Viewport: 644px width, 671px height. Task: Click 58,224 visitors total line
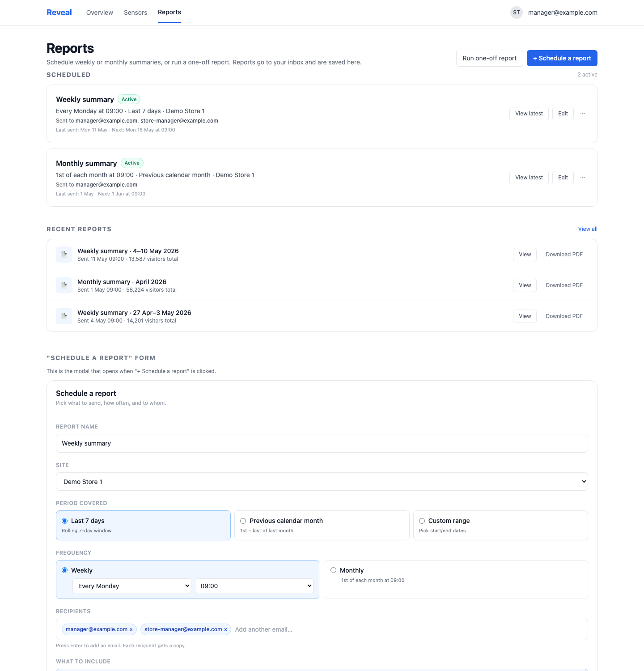click(x=127, y=290)
